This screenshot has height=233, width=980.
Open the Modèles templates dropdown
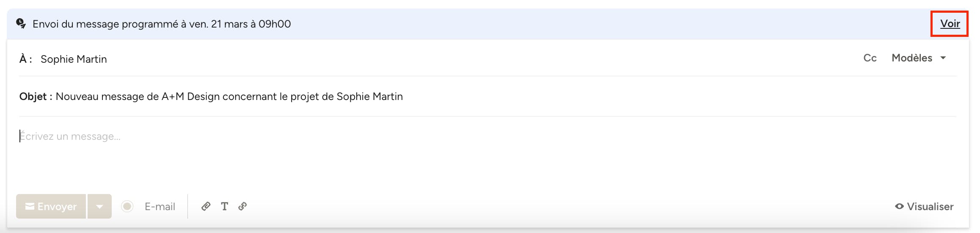pyautogui.click(x=912, y=58)
